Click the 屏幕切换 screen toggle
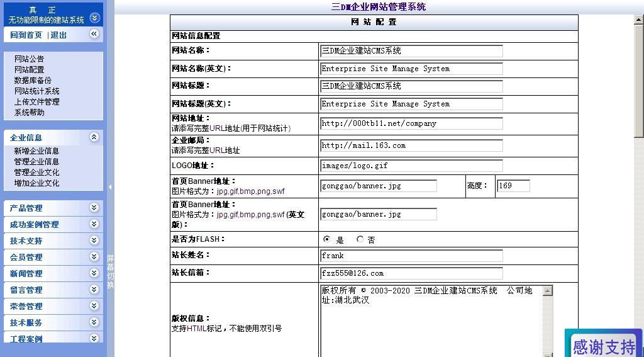 click(x=110, y=272)
